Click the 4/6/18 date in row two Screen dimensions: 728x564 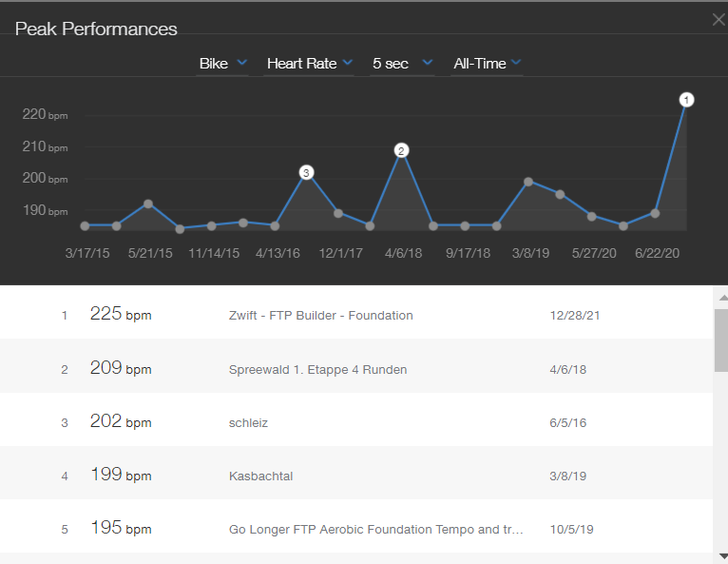click(568, 369)
